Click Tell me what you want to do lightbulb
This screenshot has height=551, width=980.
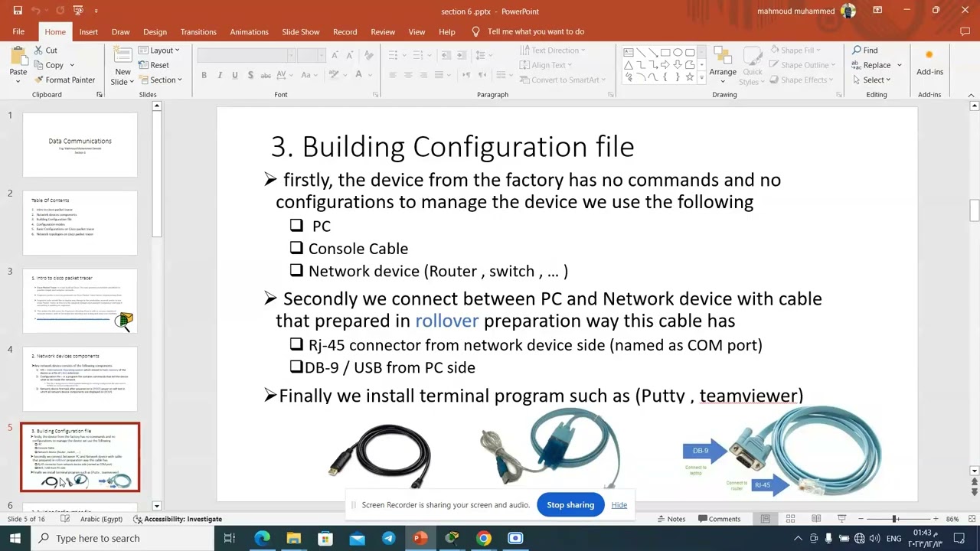(475, 31)
